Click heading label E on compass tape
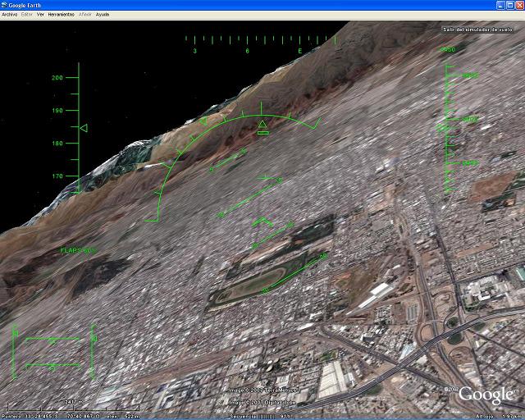The height and width of the screenshot is (420, 525). tap(300, 51)
